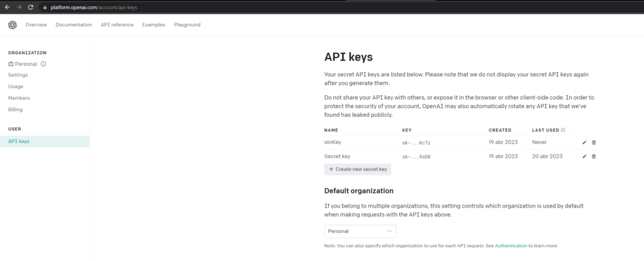Click stnKey's 19 abr 2023 created date
This screenshot has width=644, height=261.
(x=503, y=142)
